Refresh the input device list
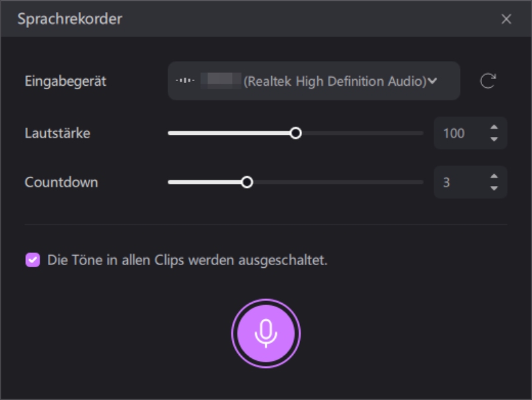The height and width of the screenshot is (400, 532). pos(489,80)
